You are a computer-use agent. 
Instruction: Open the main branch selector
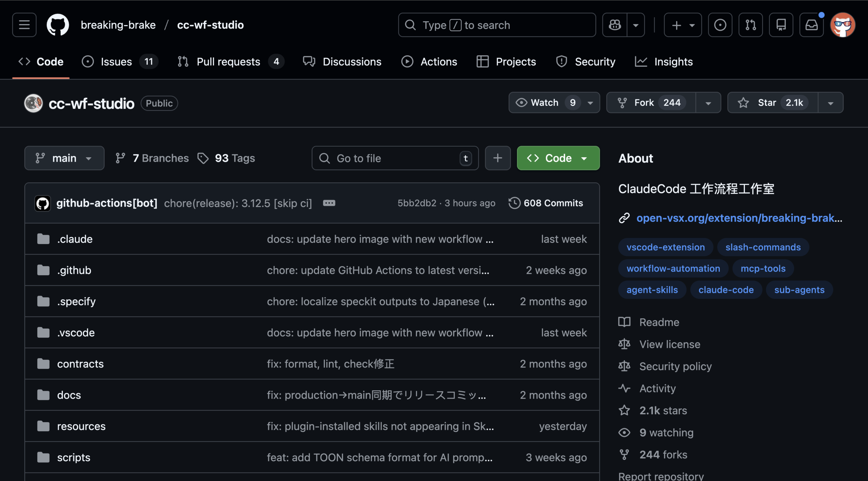click(64, 158)
